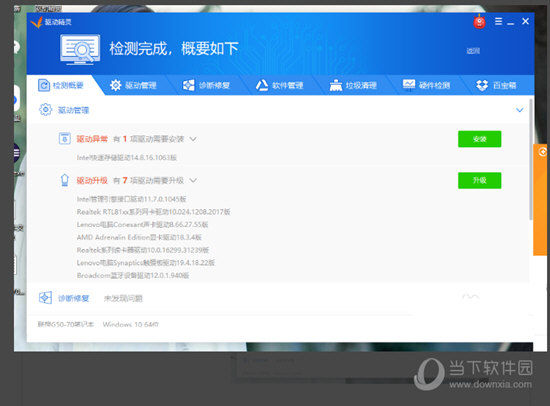Click the red 驱动升级 label

92,180
